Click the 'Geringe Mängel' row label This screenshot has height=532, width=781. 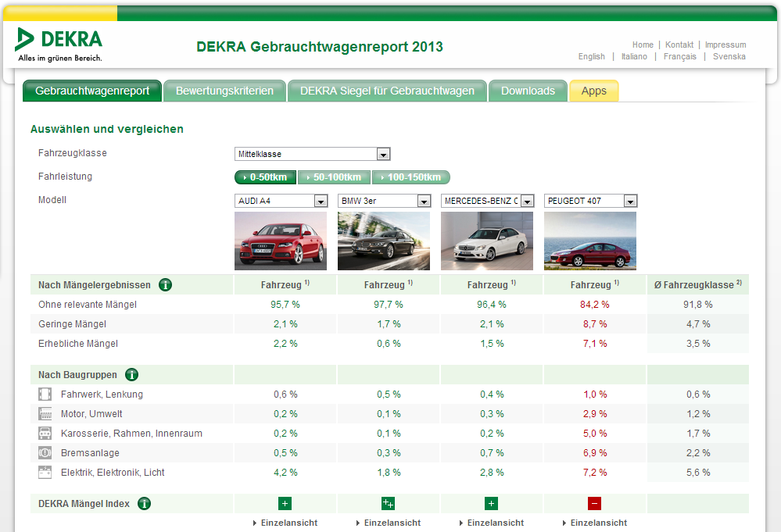tap(72, 324)
